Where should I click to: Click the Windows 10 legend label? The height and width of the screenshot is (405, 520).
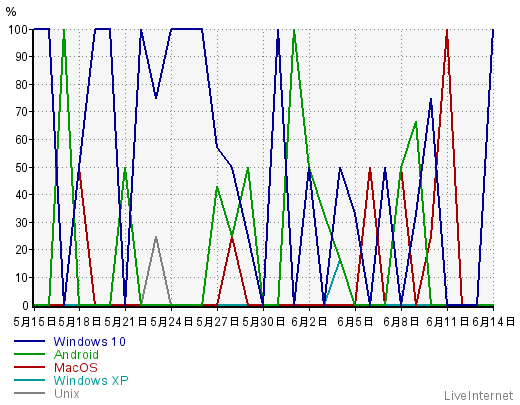89,342
